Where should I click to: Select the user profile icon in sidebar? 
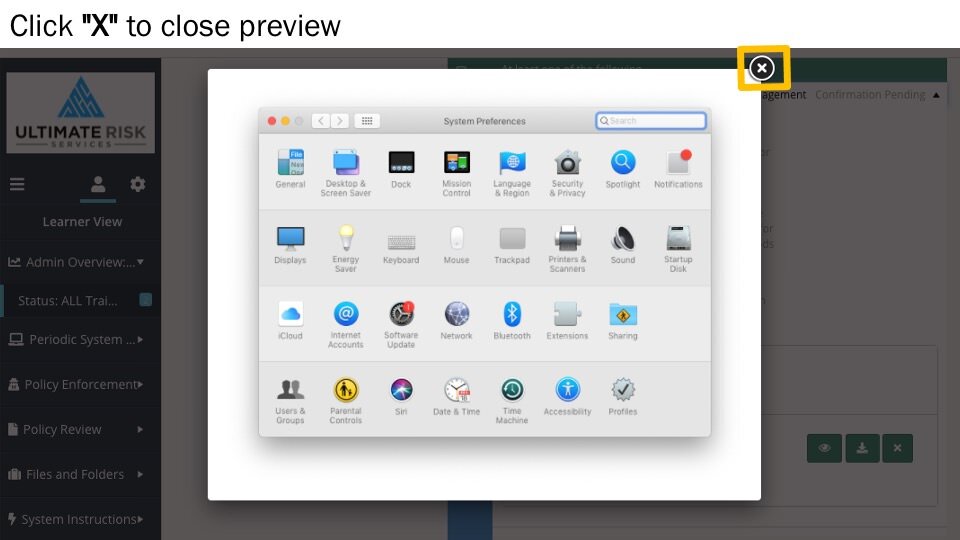[x=98, y=184]
